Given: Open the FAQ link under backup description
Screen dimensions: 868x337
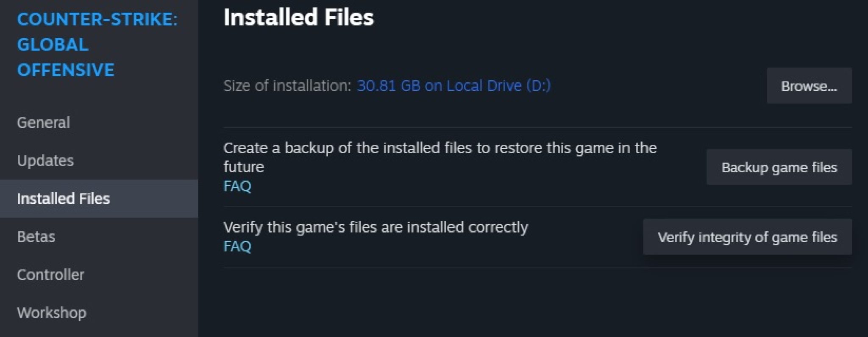Looking at the screenshot, I should pos(237,185).
